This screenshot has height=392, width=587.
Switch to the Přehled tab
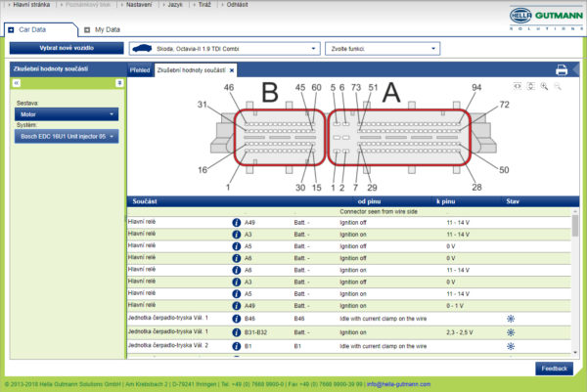pos(140,70)
